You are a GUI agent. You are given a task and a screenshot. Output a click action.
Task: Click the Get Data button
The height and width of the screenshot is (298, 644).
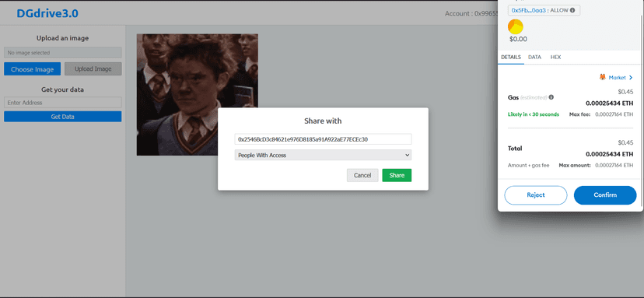(62, 117)
